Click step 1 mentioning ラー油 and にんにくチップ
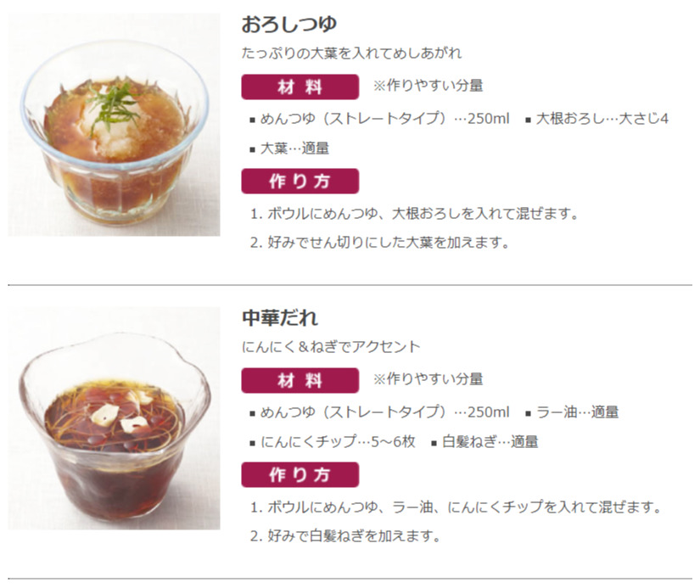Screen dimensions: 700x588 pyautogui.click(x=456, y=507)
